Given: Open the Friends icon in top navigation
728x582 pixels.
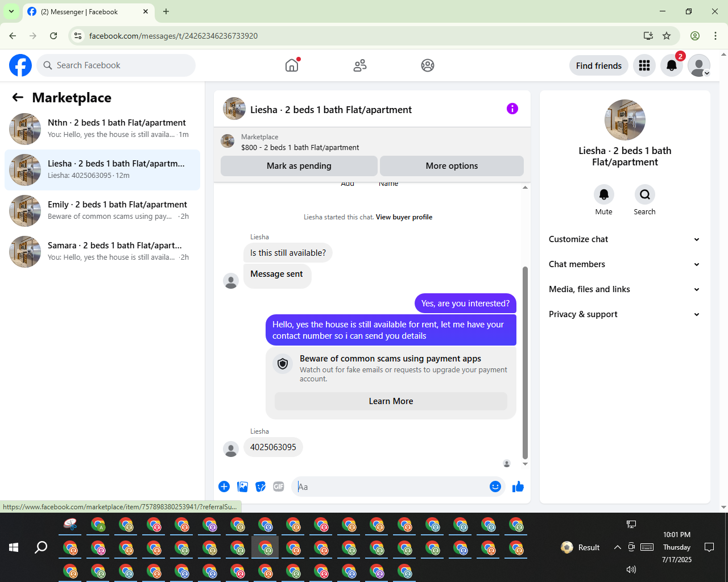Looking at the screenshot, I should (360, 65).
